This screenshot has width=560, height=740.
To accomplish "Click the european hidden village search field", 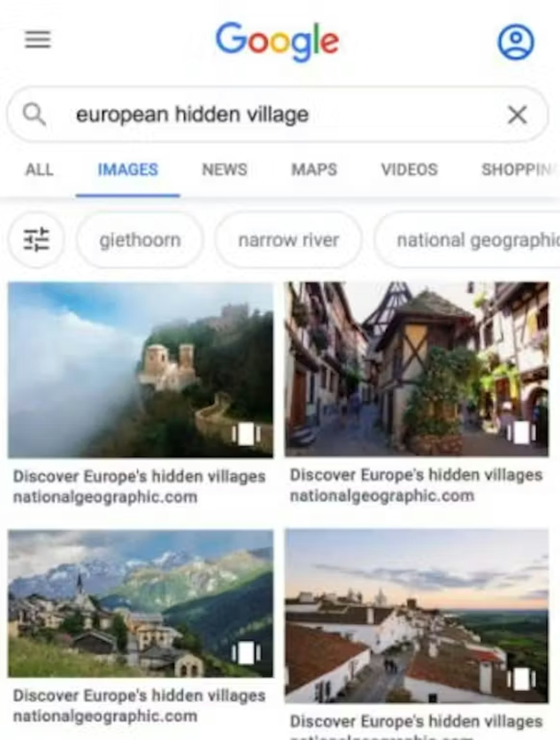I will pyautogui.click(x=277, y=115).
